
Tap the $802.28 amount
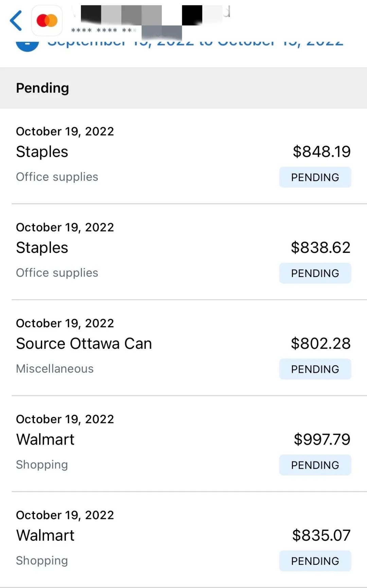click(x=320, y=343)
